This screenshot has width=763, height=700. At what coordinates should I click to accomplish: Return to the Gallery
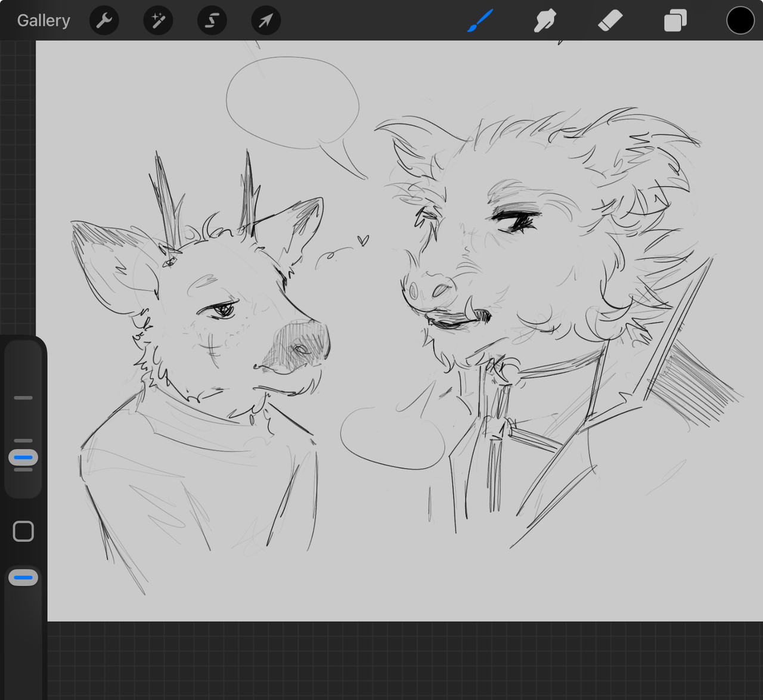[44, 20]
